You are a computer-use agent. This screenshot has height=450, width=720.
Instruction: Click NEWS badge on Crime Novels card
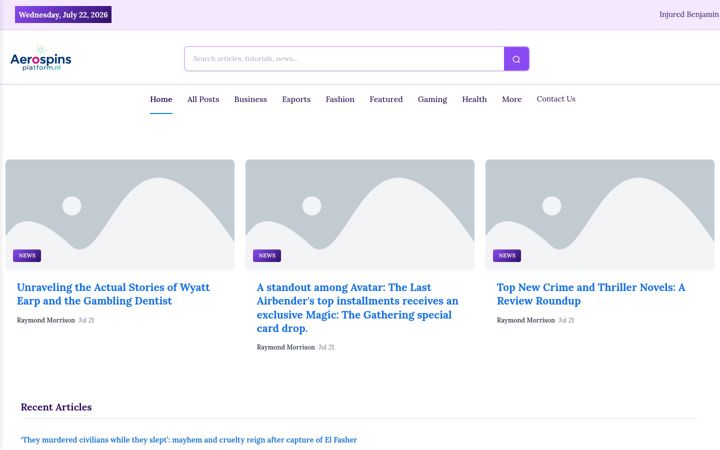[507, 256]
